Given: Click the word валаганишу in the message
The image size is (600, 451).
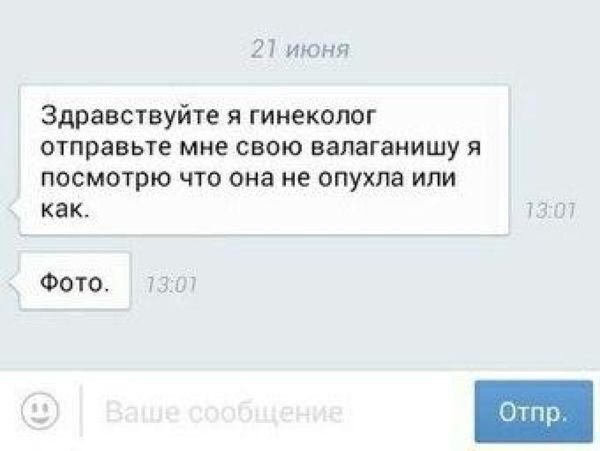Looking at the screenshot, I should [x=385, y=147].
